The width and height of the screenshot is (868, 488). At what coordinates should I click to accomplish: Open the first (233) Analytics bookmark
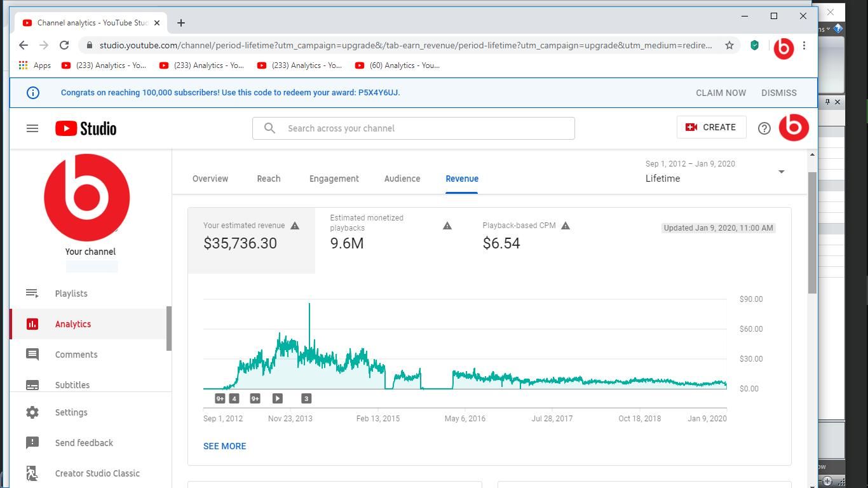click(x=104, y=65)
